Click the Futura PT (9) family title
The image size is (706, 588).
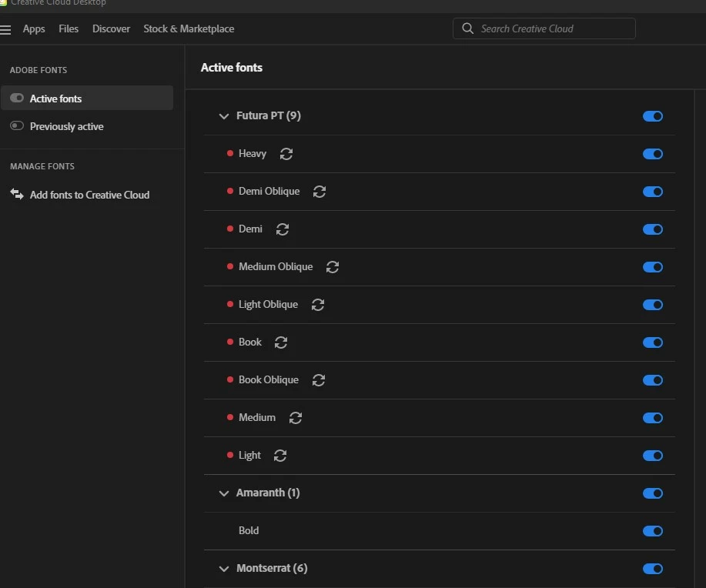coord(269,115)
